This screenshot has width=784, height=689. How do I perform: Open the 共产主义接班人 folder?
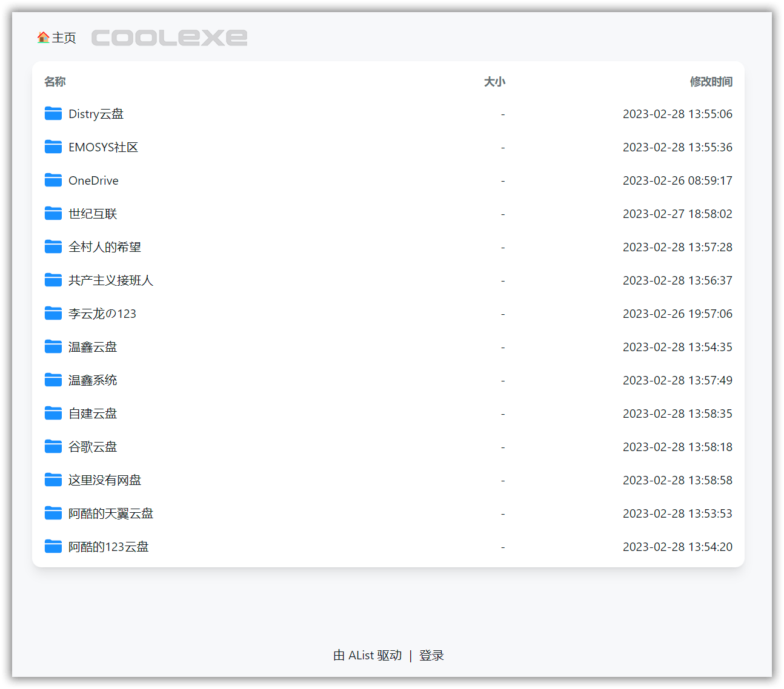[x=111, y=280]
